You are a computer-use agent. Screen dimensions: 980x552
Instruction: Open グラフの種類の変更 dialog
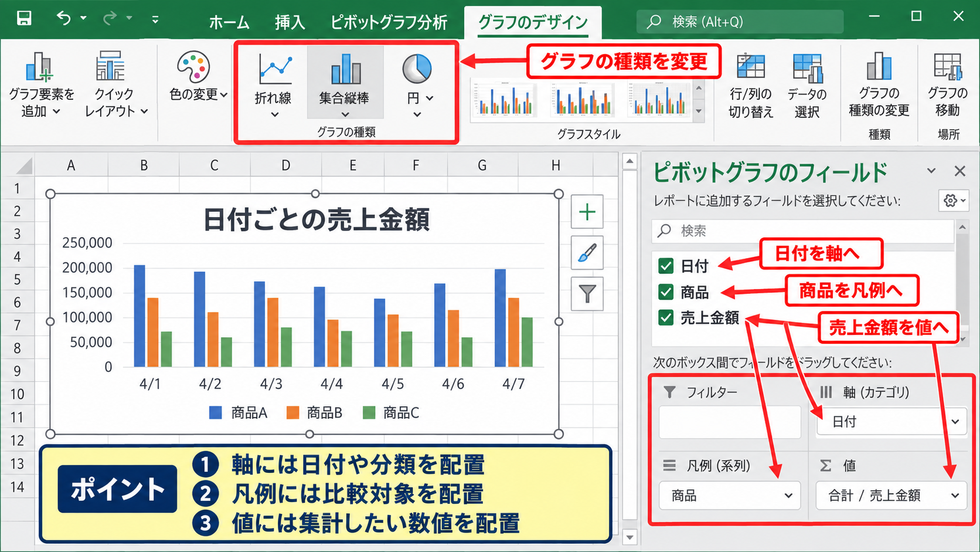879,84
